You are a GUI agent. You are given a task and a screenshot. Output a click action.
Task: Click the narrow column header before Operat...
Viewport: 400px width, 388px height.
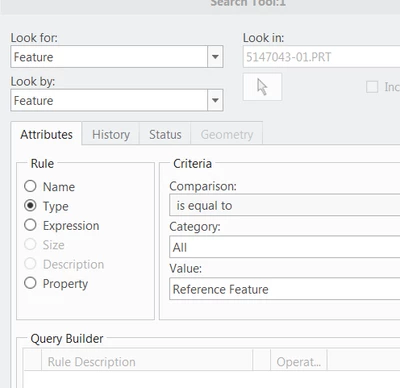[262, 360]
